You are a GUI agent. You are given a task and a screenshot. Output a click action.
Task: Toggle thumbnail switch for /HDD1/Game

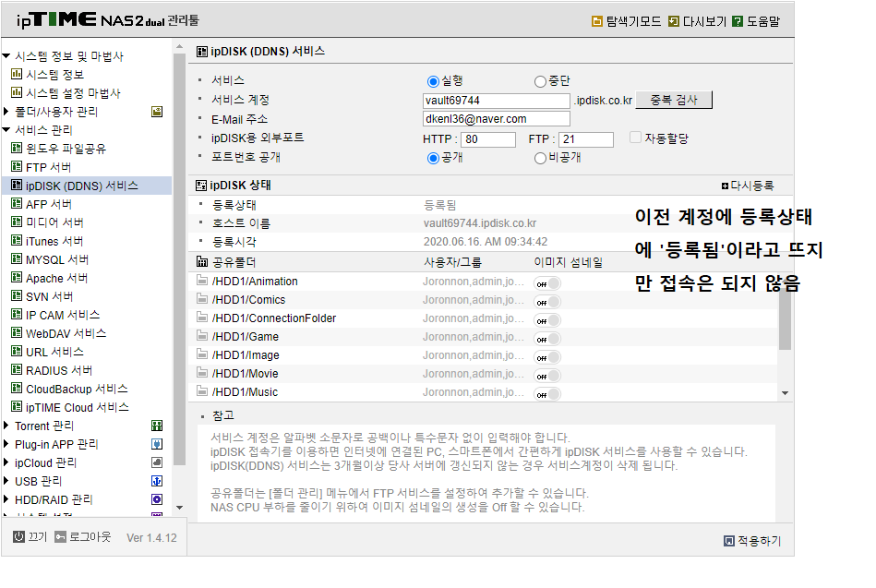pyautogui.click(x=547, y=339)
